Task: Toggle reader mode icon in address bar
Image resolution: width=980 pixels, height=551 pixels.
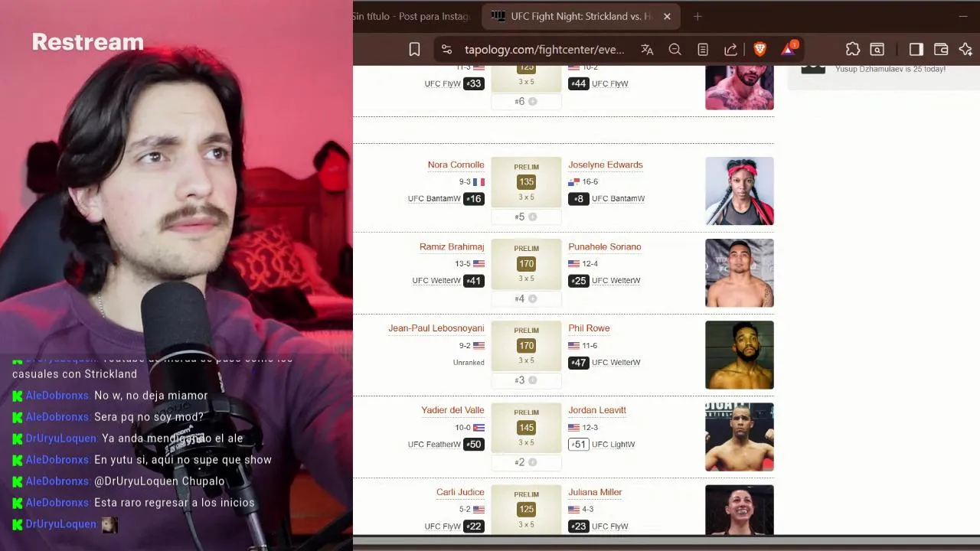Action: [x=703, y=49]
